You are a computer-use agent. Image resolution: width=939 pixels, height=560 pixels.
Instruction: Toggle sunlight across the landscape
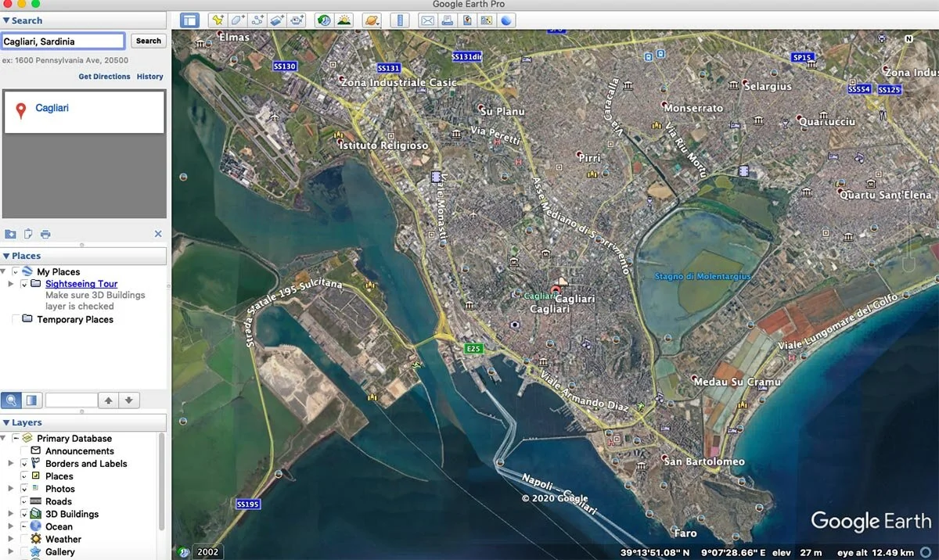(344, 20)
